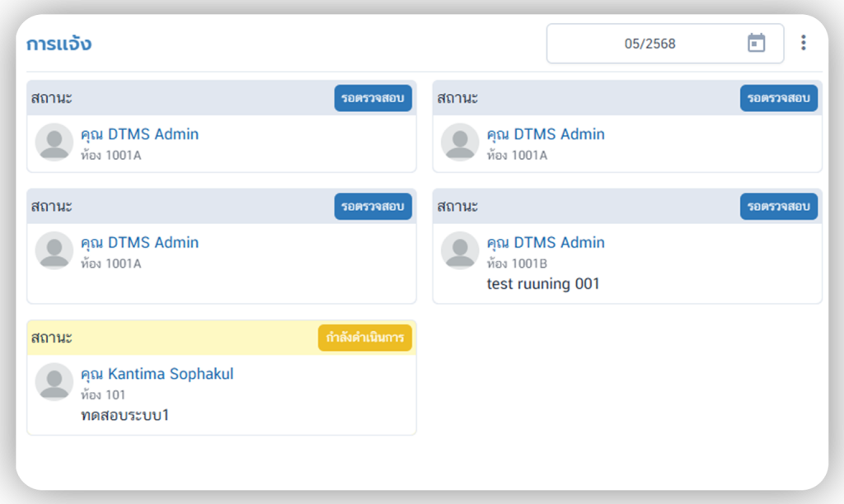
Task: Click the 05/2568 month field
Action: 649,44
